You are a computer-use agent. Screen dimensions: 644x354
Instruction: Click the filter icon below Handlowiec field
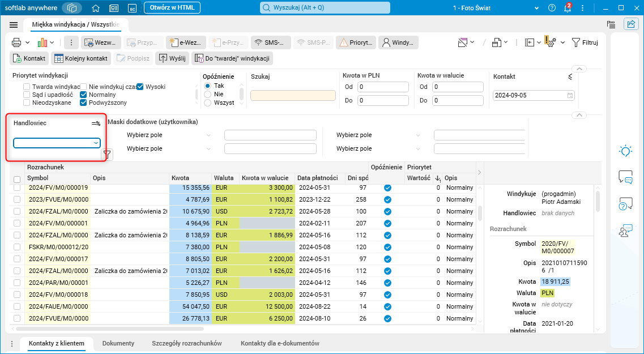(107, 154)
